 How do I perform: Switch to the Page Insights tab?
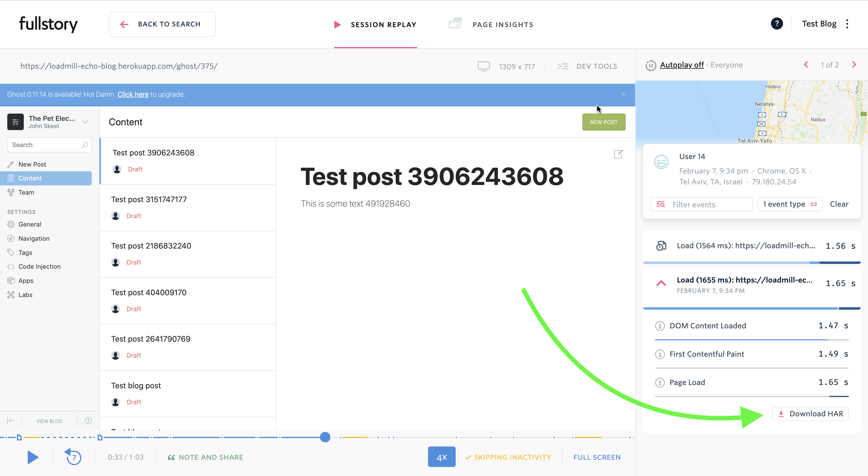491,24
